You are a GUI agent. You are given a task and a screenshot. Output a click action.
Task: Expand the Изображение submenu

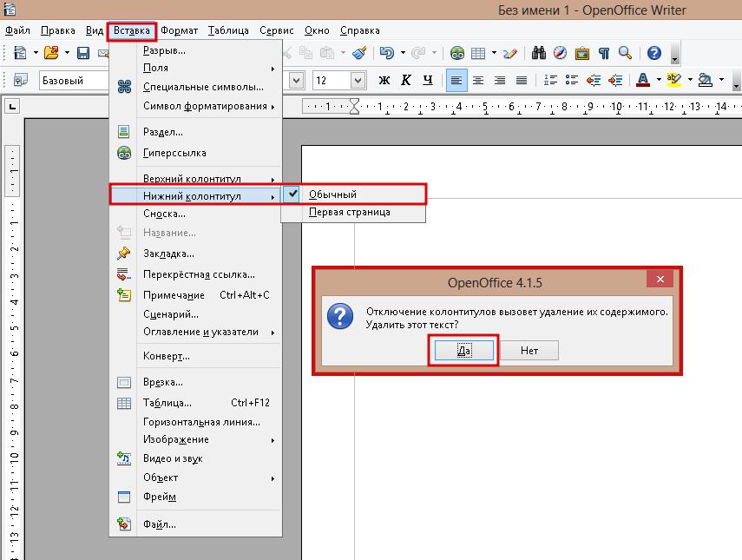coord(208,440)
